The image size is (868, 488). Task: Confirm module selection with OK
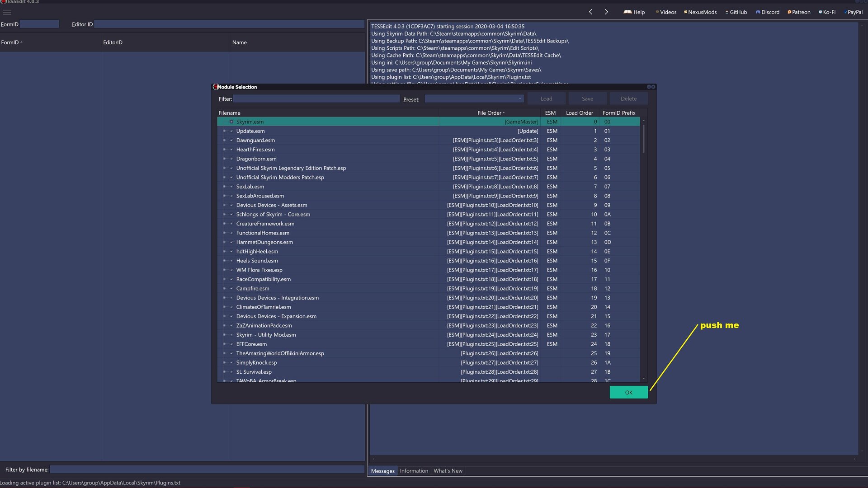click(x=628, y=392)
